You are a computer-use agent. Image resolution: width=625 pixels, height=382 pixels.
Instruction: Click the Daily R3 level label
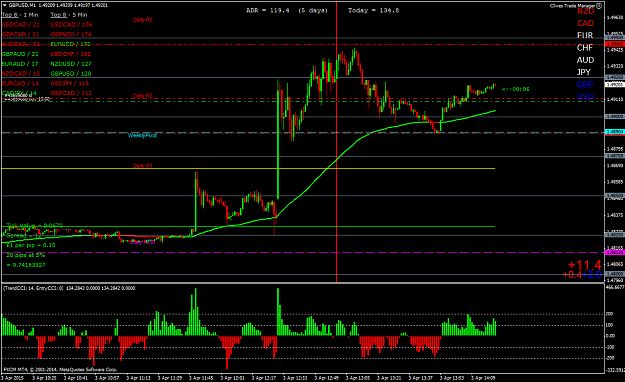(142, 20)
